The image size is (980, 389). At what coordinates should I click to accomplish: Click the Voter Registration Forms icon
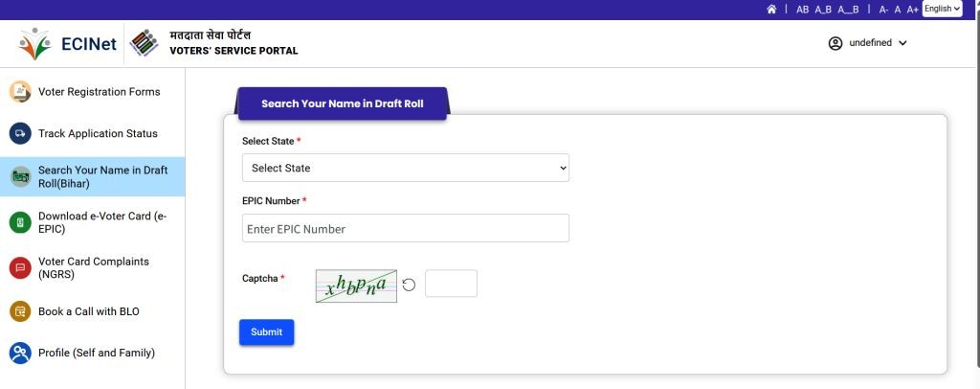(x=20, y=92)
